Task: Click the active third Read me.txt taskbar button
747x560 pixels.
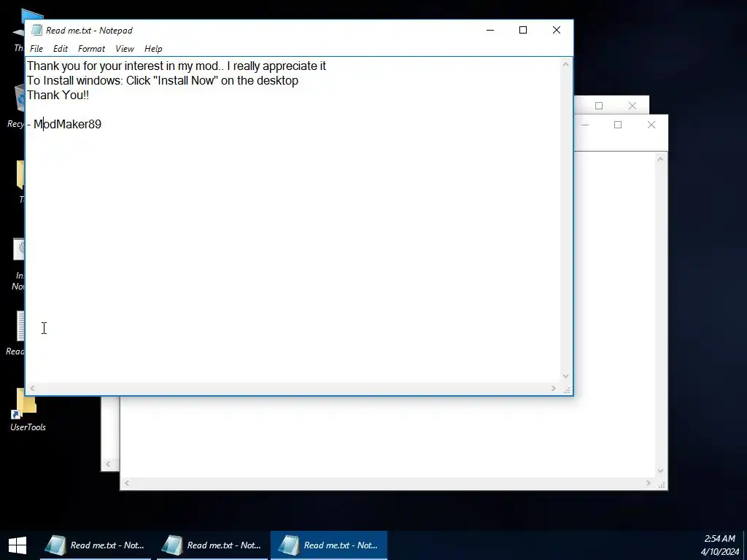Action: click(329, 545)
